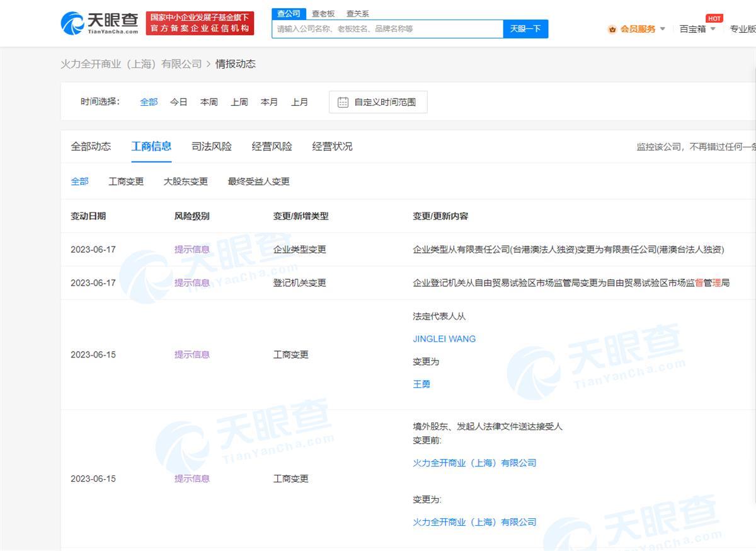Switch to the 司法风险 tab

pyautogui.click(x=211, y=146)
